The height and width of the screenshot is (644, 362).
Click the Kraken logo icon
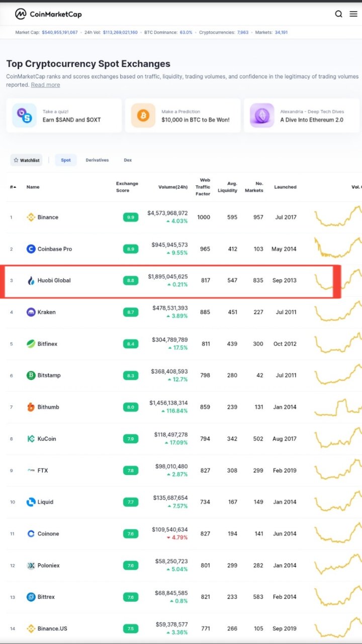point(31,312)
